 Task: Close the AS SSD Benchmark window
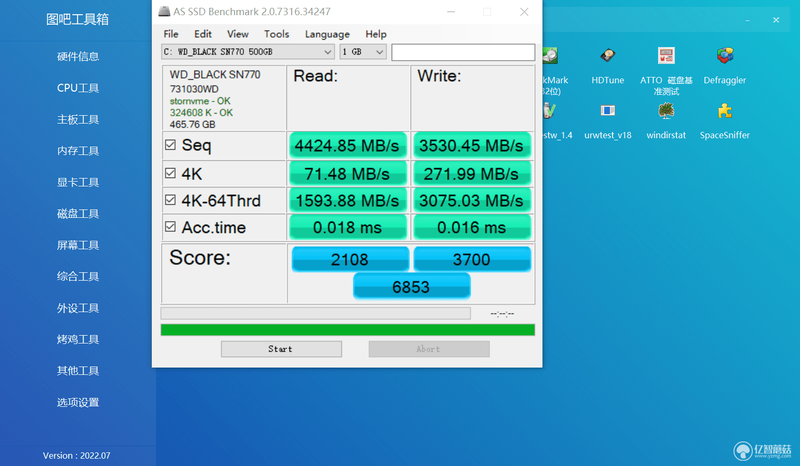(524, 12)
